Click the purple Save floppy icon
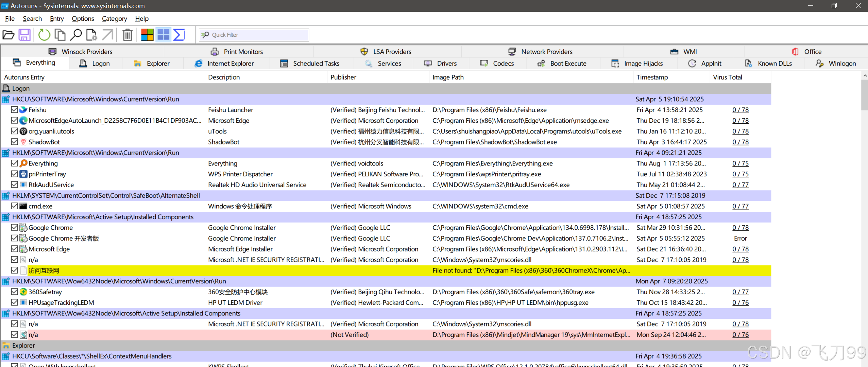Image resolution: width=868 pixels, height=367 pixels. [x=24, y=35]
